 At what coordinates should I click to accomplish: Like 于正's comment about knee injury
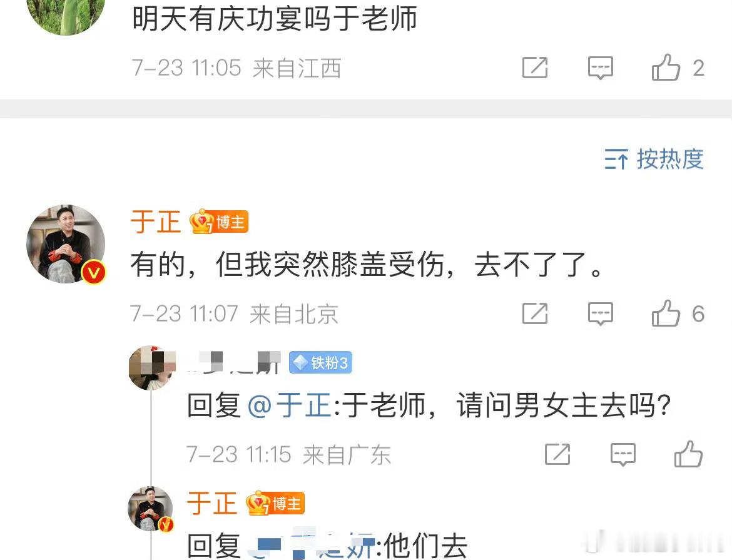pos(666,313)
